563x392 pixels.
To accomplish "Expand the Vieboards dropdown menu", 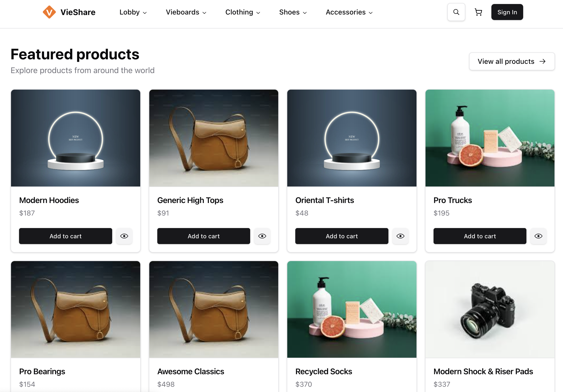I will click(186, 12).
